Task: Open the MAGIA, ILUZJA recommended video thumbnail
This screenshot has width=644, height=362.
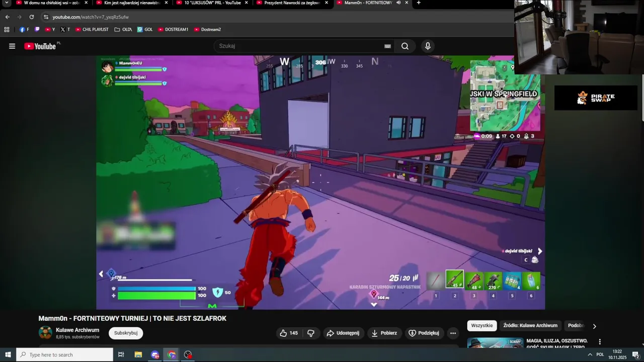Action: [495, 342]
